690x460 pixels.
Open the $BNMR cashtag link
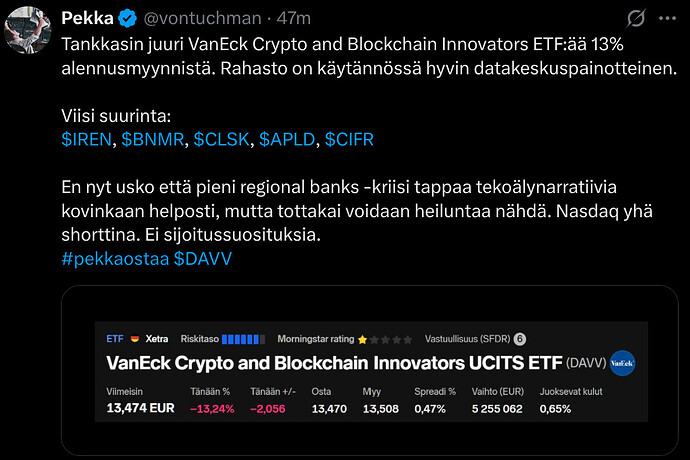[x=153, y=139]
